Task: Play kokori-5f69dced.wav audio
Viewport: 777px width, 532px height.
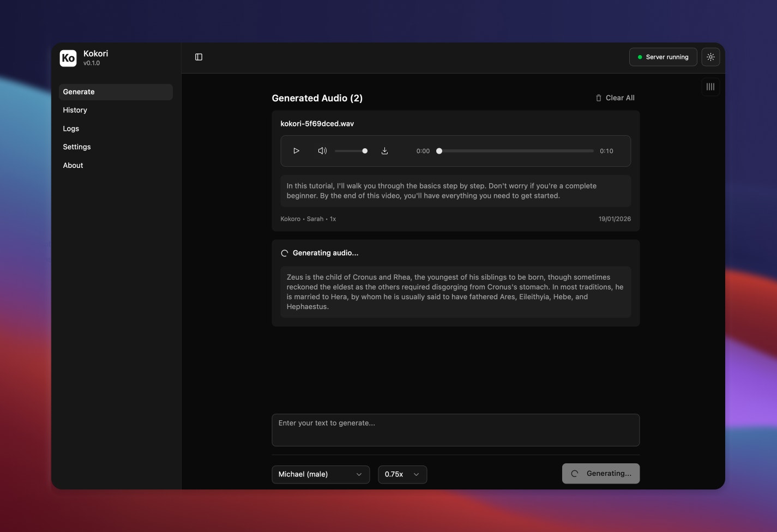Action: coord(296,151)
